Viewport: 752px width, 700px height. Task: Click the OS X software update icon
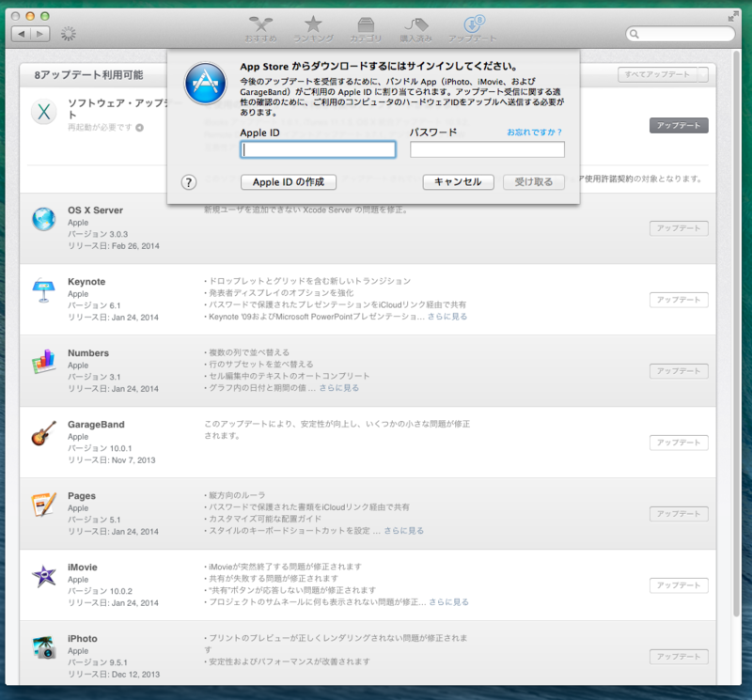[x=44, y=112]
